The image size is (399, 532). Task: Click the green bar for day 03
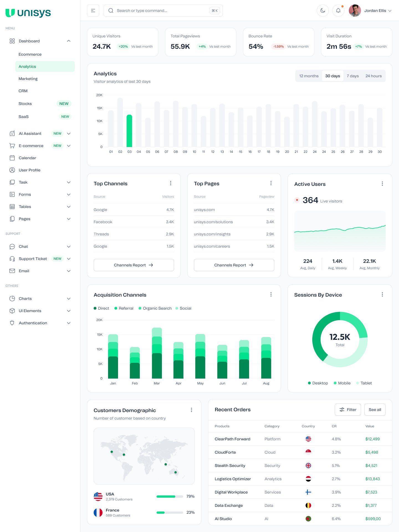coord(129,131)
